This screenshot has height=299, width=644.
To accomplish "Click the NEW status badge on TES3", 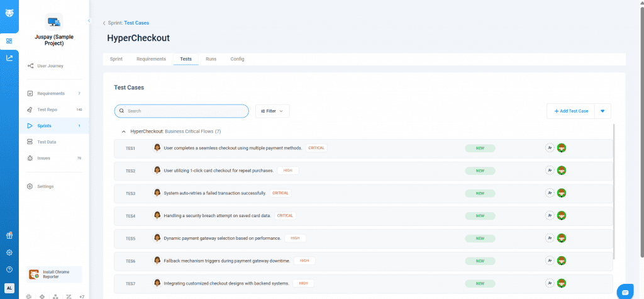I will tap(480, 193).
